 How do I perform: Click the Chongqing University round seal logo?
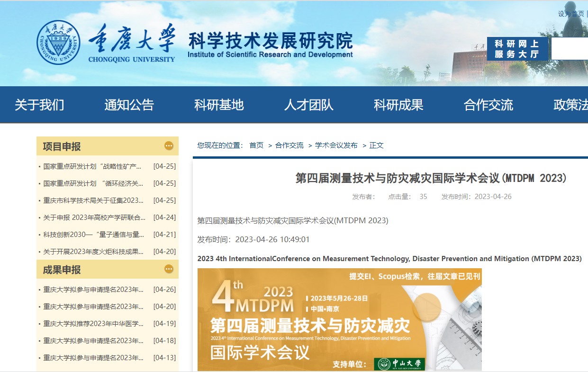pyautogui.click(x=59, y=43)
